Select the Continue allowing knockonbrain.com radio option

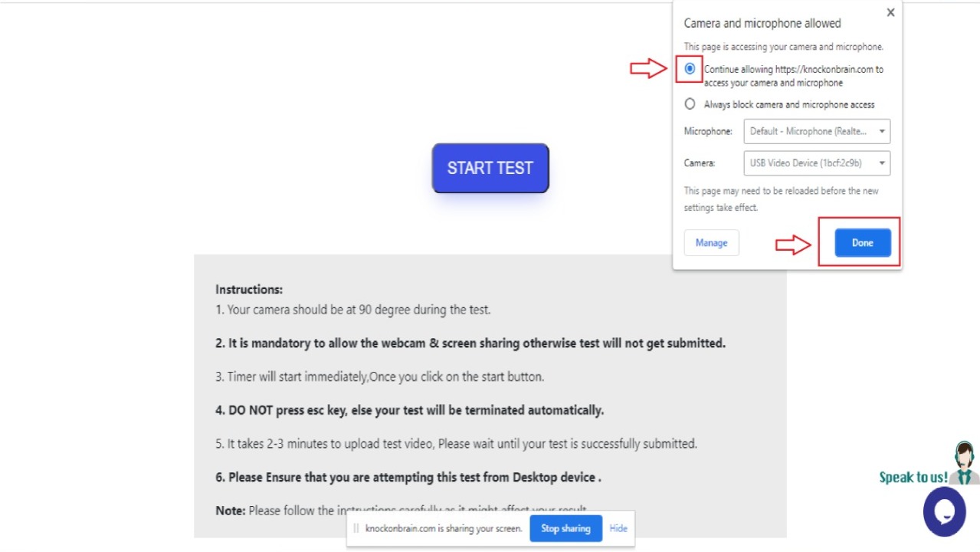click(x=690, y=69)
